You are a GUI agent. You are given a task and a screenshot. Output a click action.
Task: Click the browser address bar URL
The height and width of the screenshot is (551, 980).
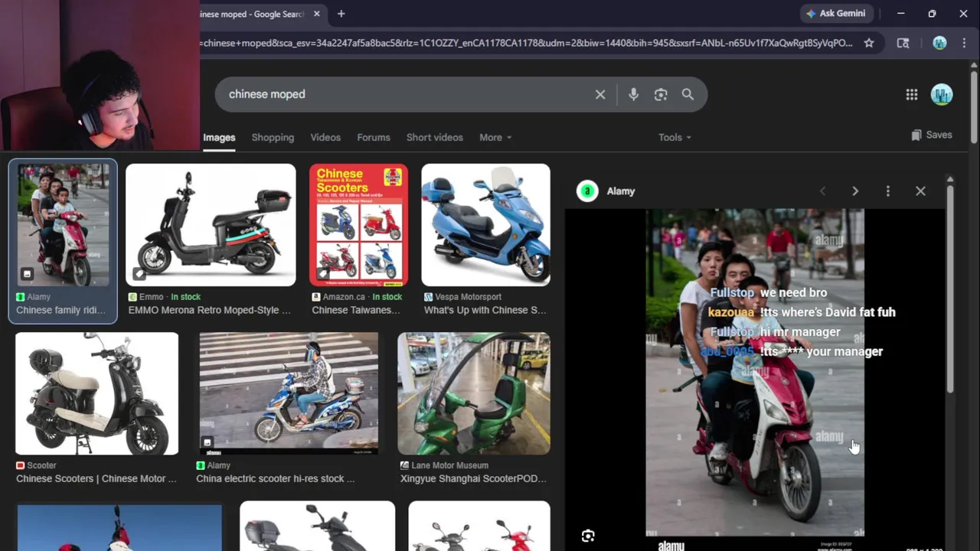[527, 43]
